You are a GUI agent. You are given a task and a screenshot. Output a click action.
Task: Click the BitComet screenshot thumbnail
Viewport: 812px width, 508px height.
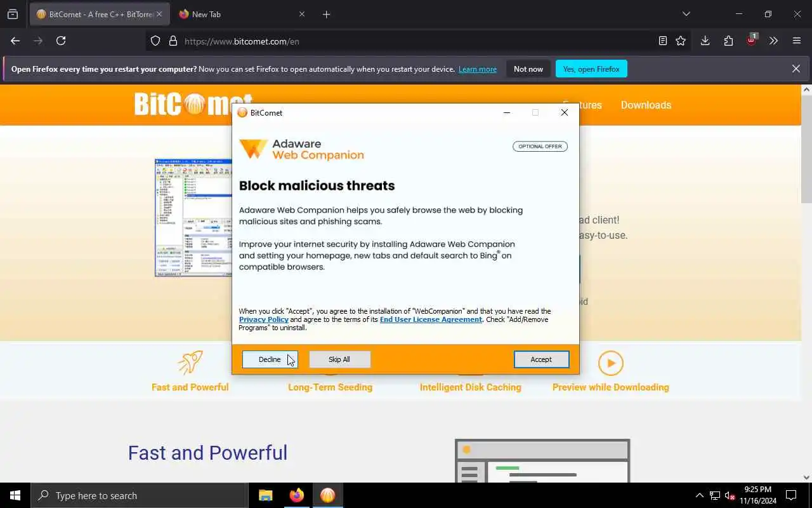(193, 218)
